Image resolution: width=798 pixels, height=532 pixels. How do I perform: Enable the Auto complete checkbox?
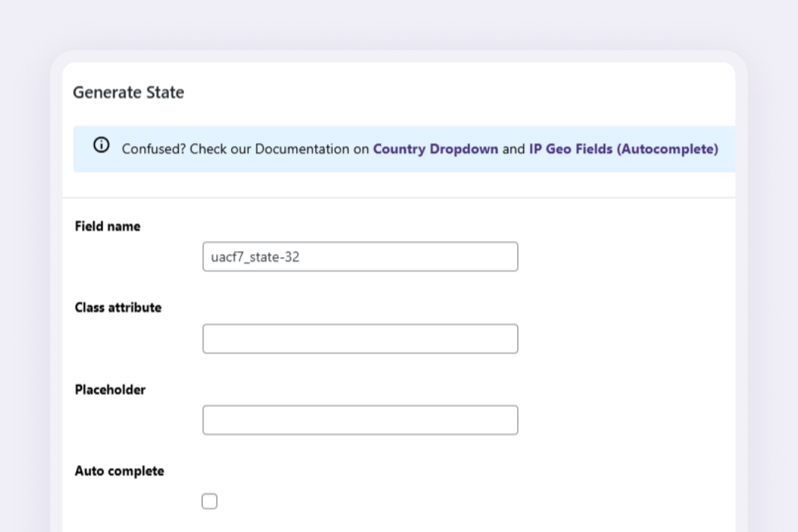[209, 501]
